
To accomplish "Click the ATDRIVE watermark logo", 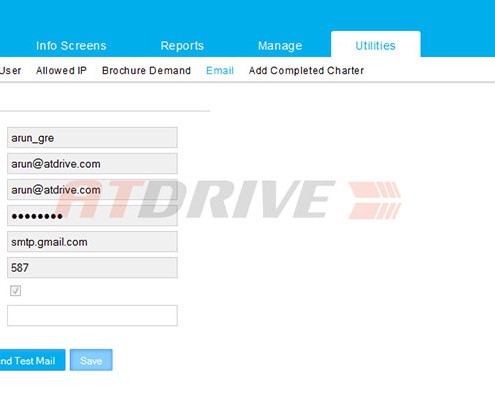I will coord(228,199).
